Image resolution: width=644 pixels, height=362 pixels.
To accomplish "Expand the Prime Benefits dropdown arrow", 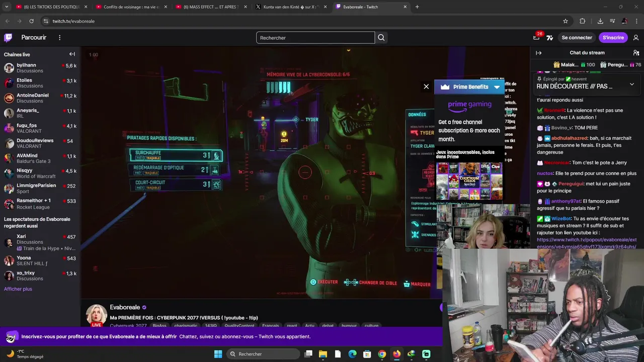I will pyautogui.click(x=497, y=87).
